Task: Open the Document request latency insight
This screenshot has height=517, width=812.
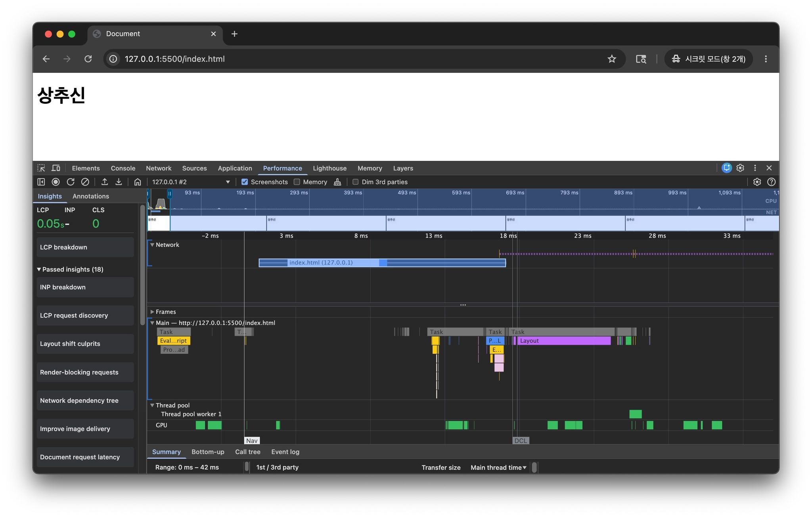Action: click(85, 457)
